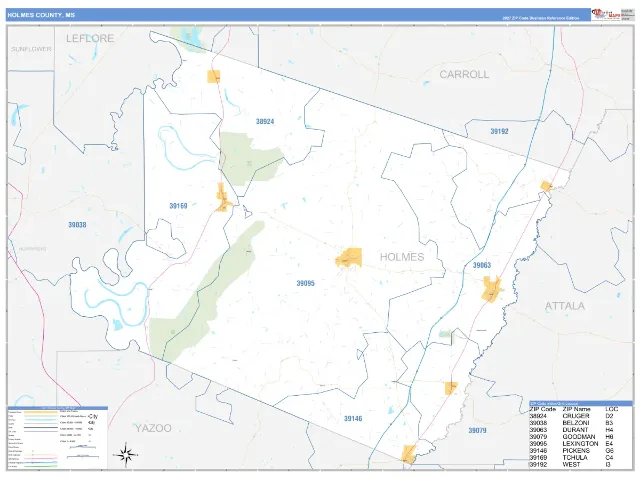The image size is (640, 480).
Task: Click 38924 in the ZIP index table
Action: coord(538,416)
